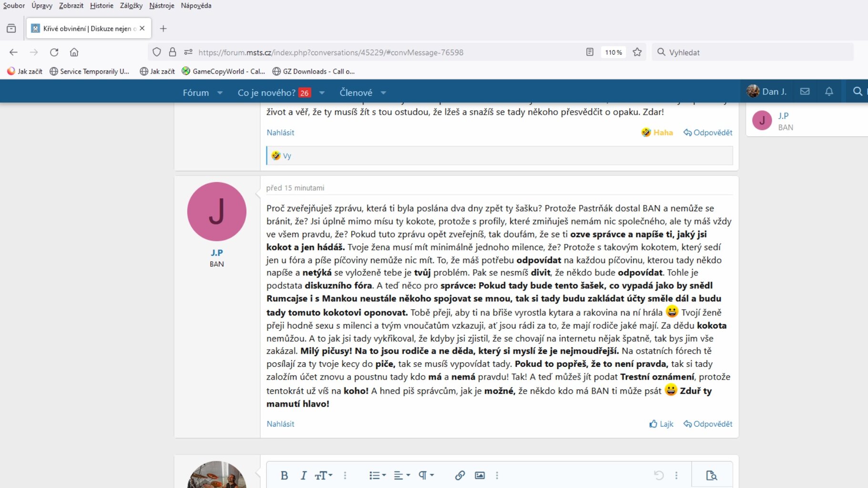Image resolution: width=868 pixels, height=488 pixels.
Task: Bookmark this page with the star icon
Action: click(637, 52)
